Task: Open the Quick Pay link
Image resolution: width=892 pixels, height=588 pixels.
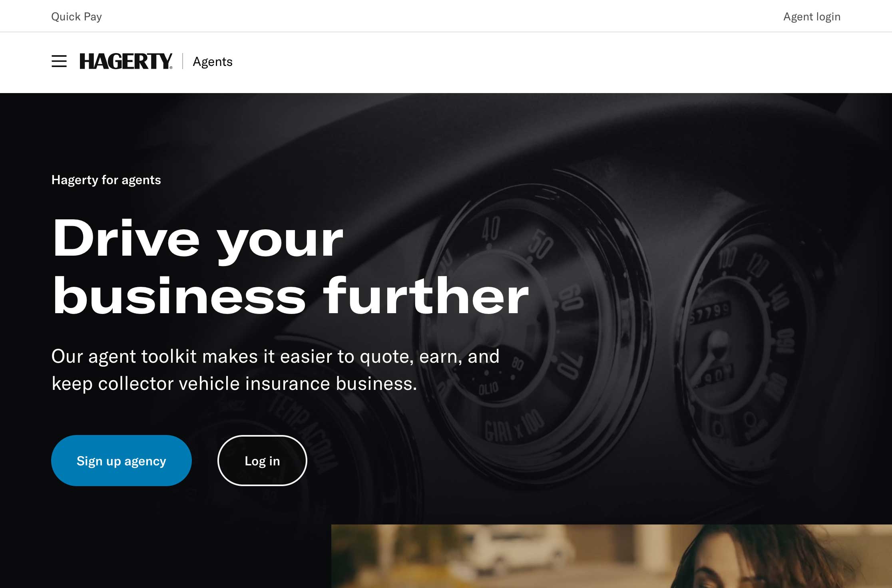Action: [x=76, y=16]
